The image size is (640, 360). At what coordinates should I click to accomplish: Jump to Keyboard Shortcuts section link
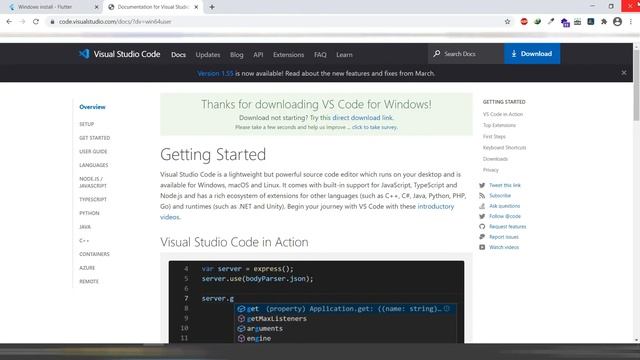click(504, 148)
